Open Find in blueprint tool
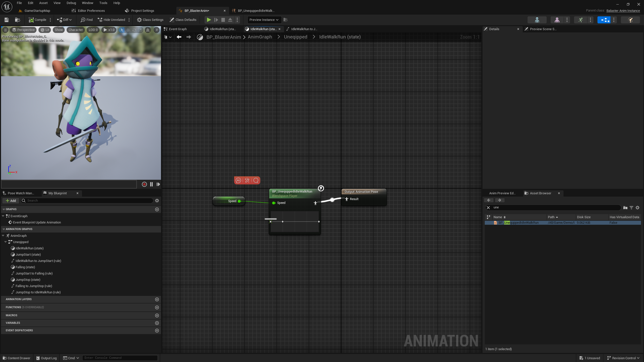644x362 pixels. (x=87, y=20)
